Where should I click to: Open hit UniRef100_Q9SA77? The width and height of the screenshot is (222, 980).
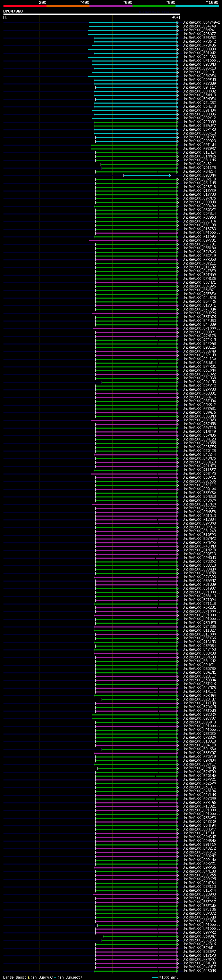click(x=199, y=34)
